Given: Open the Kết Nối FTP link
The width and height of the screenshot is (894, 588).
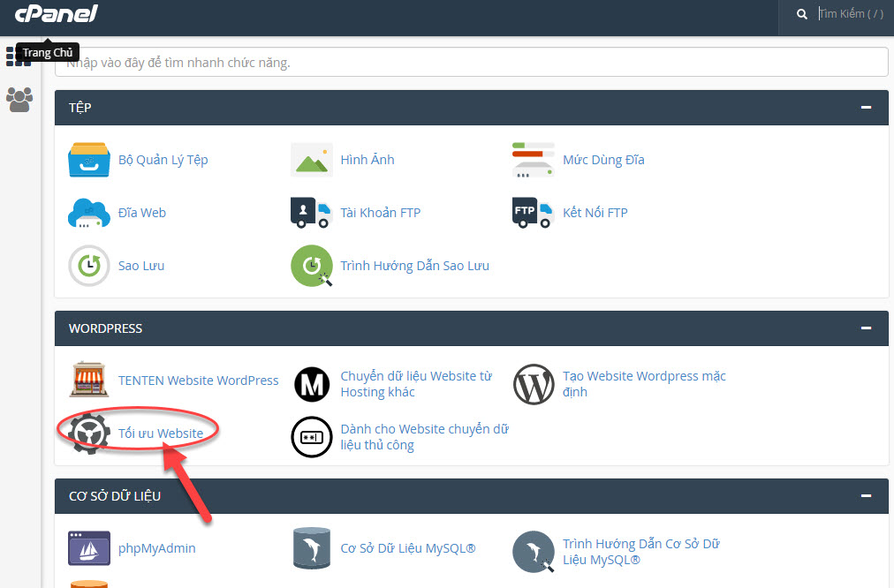Looking at the screenshot, I should [x=595, y=213].
